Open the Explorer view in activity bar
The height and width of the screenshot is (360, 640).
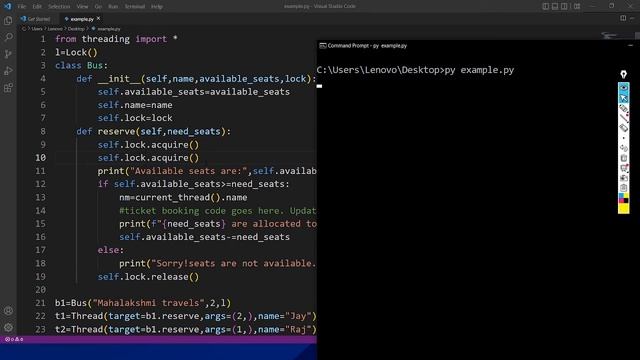(x=8, y=21)
